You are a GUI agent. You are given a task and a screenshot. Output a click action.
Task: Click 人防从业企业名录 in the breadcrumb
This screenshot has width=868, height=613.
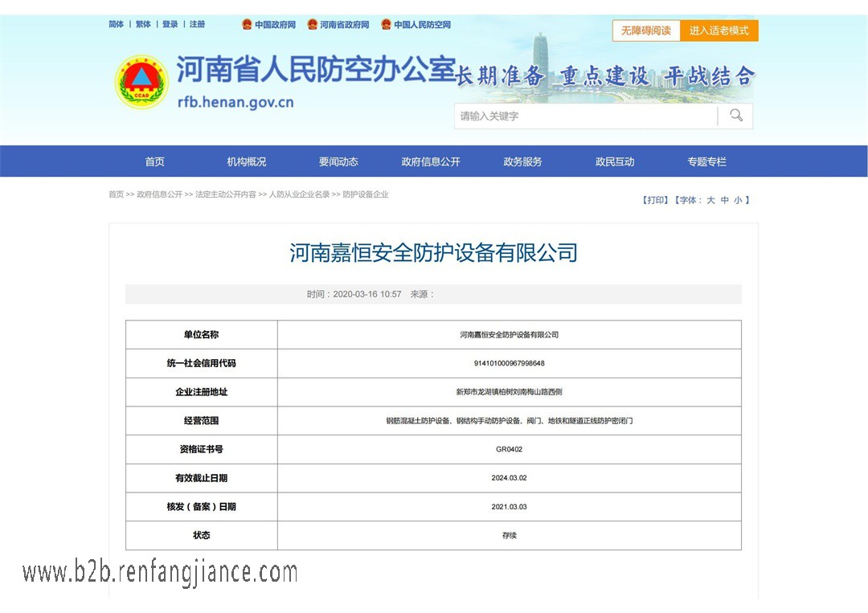[x=300, y=194]
